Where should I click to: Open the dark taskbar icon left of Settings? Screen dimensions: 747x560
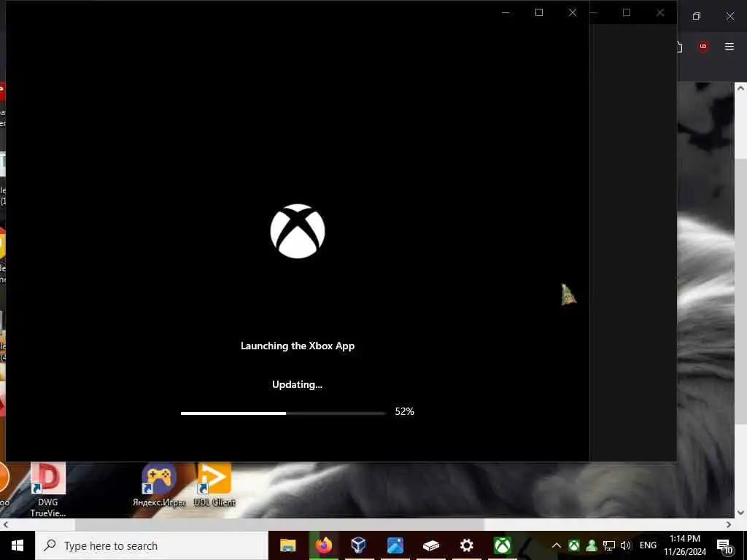(430, 545)
